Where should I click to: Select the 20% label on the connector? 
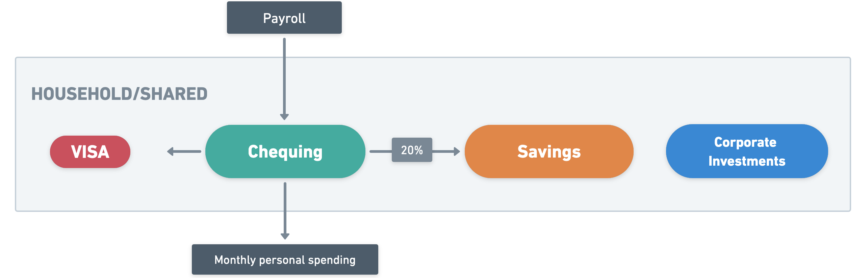pyautogui.click(x=412, y=150)
